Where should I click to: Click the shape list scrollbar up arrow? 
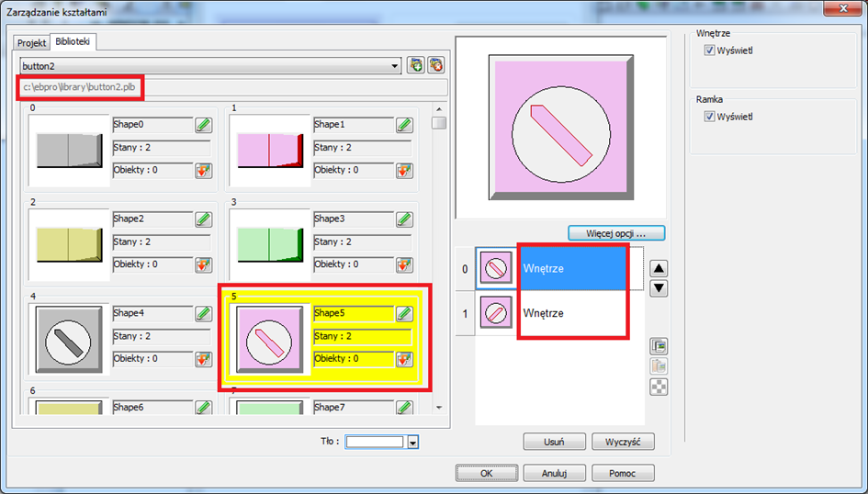439,109
